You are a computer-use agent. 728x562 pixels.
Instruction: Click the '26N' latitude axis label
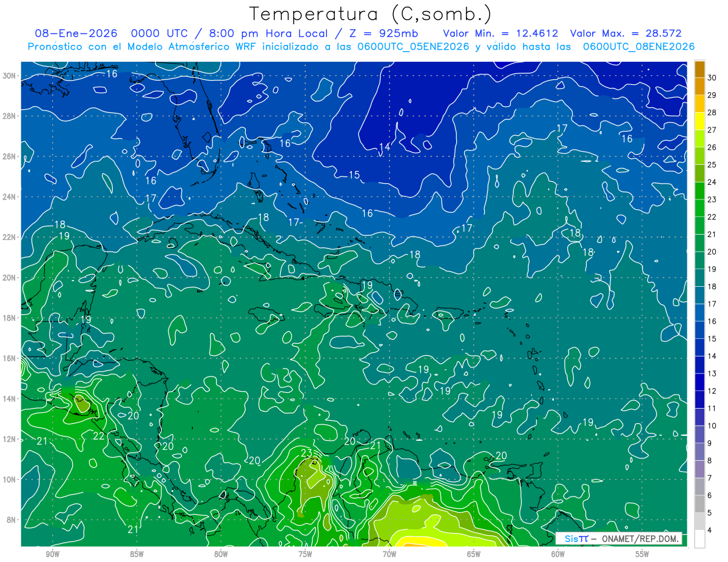[x=10, y=156]
